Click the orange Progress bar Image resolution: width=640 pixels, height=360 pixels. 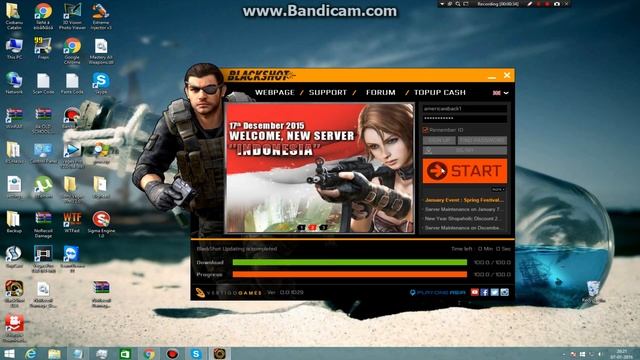click(x=350, y=275)
